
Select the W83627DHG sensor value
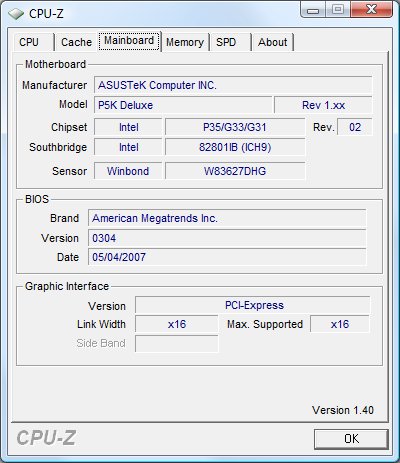235,171
